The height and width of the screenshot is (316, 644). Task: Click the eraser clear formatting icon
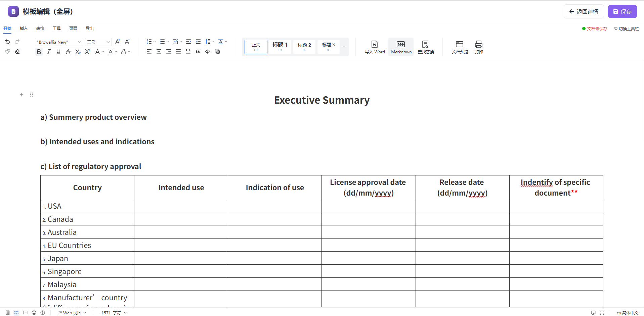pos(17,52)
